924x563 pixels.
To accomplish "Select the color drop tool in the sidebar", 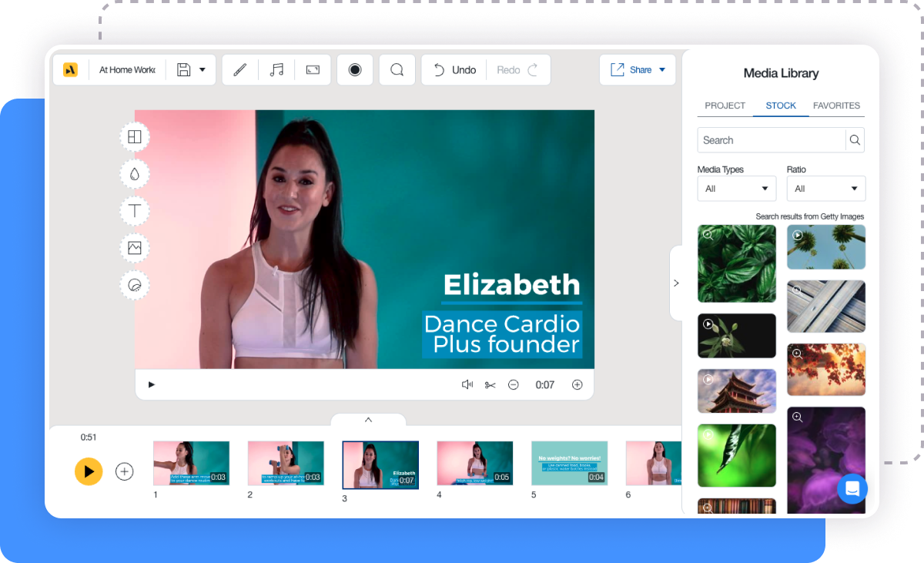I will 134,173.
